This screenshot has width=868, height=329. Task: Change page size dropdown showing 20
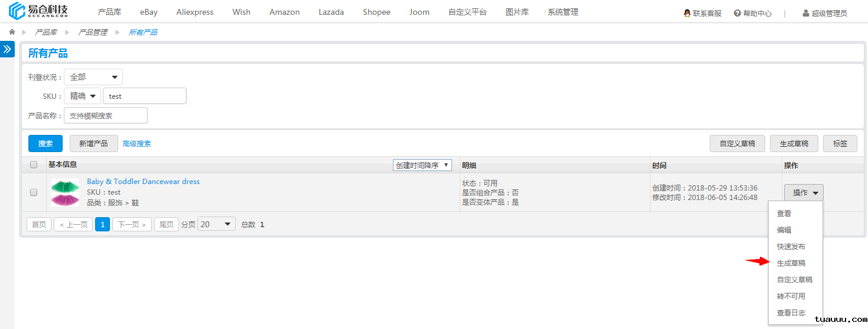216,224
